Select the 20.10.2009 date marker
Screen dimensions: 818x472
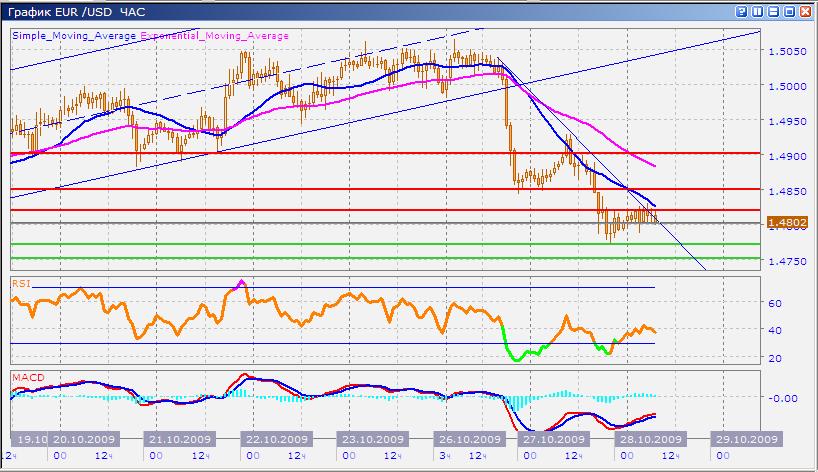[85, 439]
